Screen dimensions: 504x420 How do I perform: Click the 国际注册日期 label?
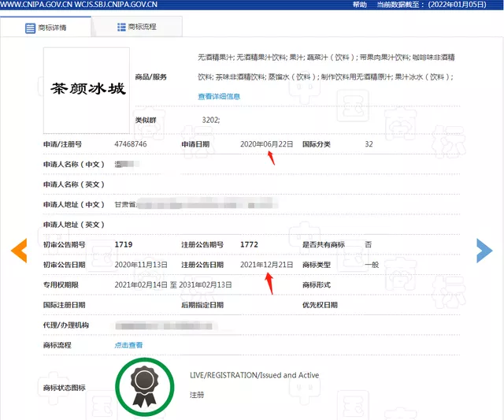click(64, 305)
